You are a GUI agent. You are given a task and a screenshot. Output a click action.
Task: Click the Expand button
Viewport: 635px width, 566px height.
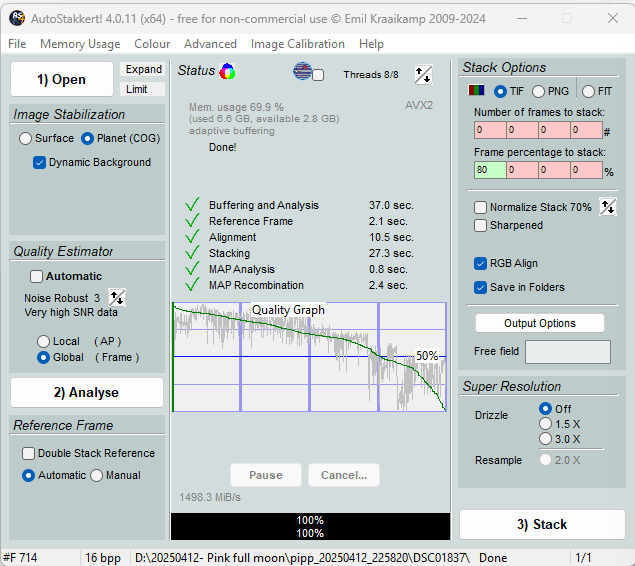pyautogui.click(x=144, y=69)
